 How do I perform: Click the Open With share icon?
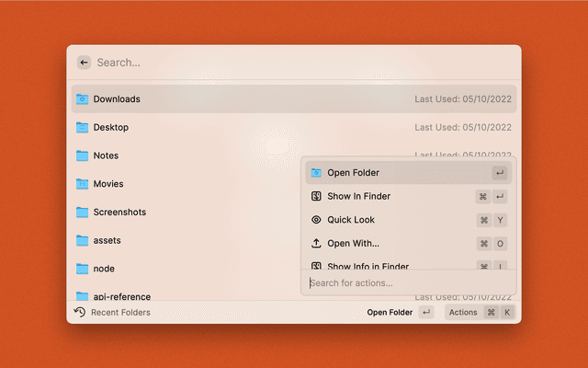click(x=316, y=244)
